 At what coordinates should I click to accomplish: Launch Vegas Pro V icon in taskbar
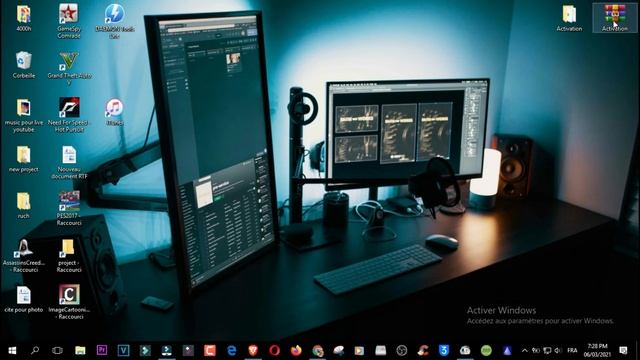[123, 350]
